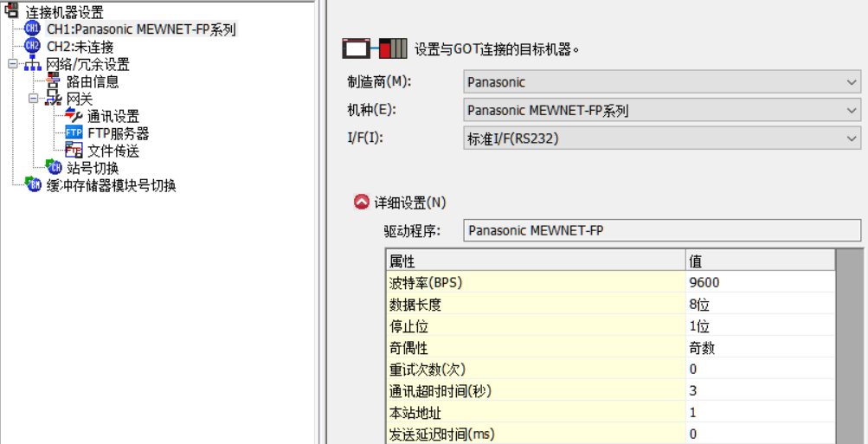Screen dimensions: 868x444
Task: Click the 路由信息 routing icon
Action: click(x=54, y=82)
